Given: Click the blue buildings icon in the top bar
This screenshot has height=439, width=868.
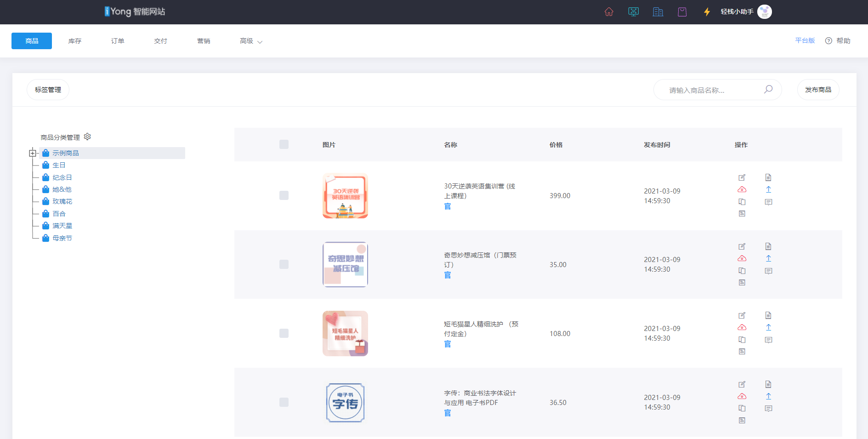Looking at the screenshot, I should click(658, 12).
